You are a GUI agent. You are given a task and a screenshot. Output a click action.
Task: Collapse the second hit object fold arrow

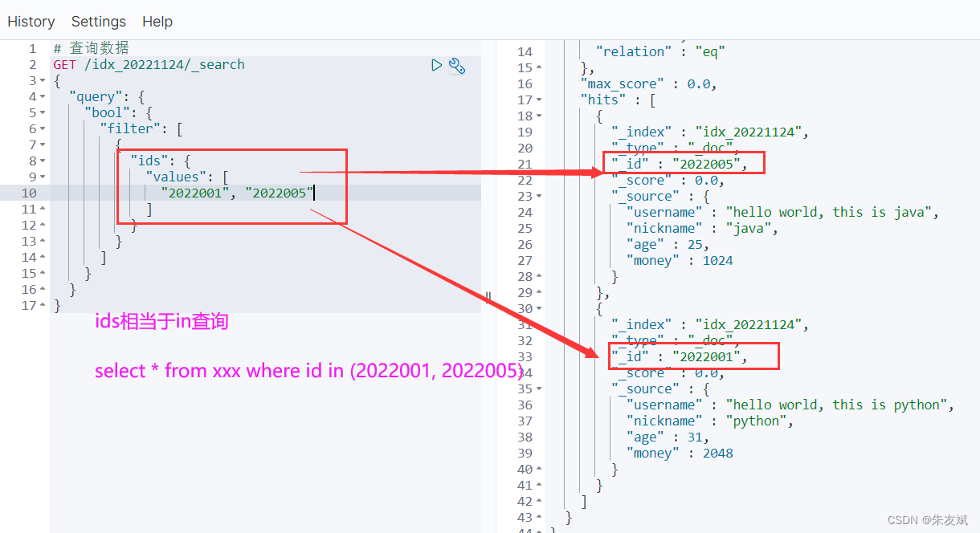coord(537,308)
